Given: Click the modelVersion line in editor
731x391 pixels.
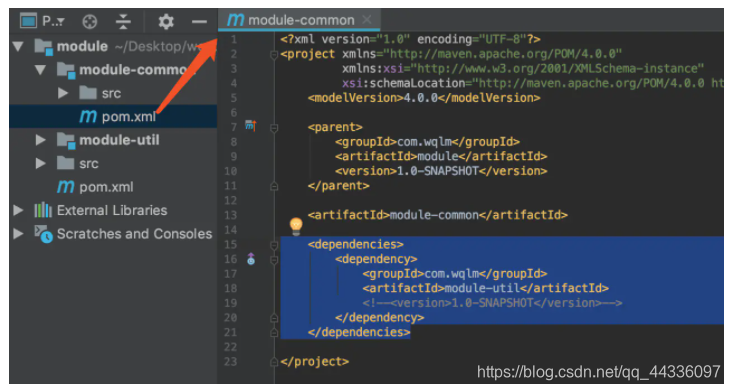Looking at the screenshot, I should pos(424,98).
